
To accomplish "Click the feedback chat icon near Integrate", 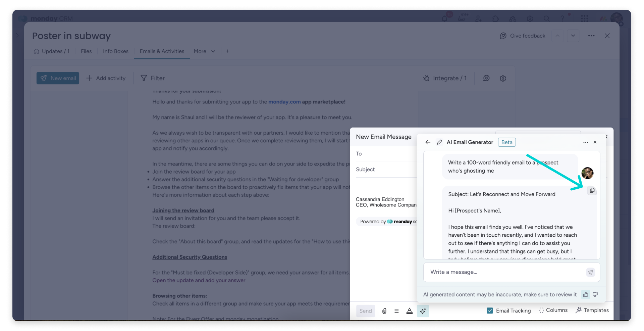I will point(486,78).
